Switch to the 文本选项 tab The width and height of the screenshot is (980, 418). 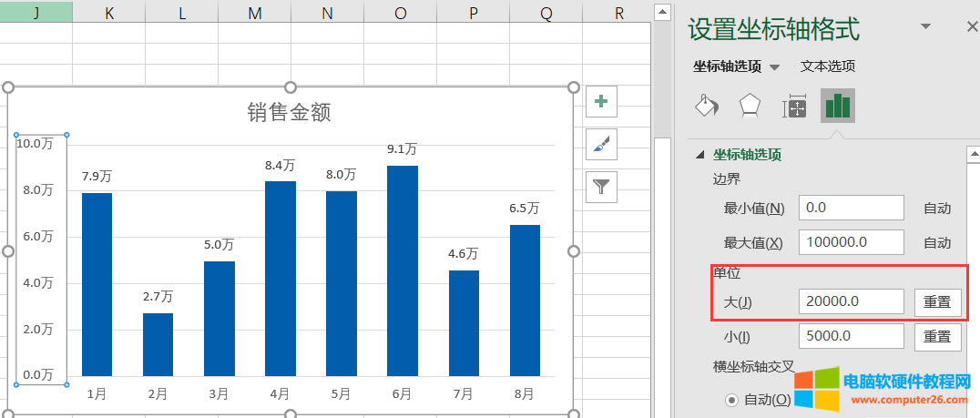point(827,66)
